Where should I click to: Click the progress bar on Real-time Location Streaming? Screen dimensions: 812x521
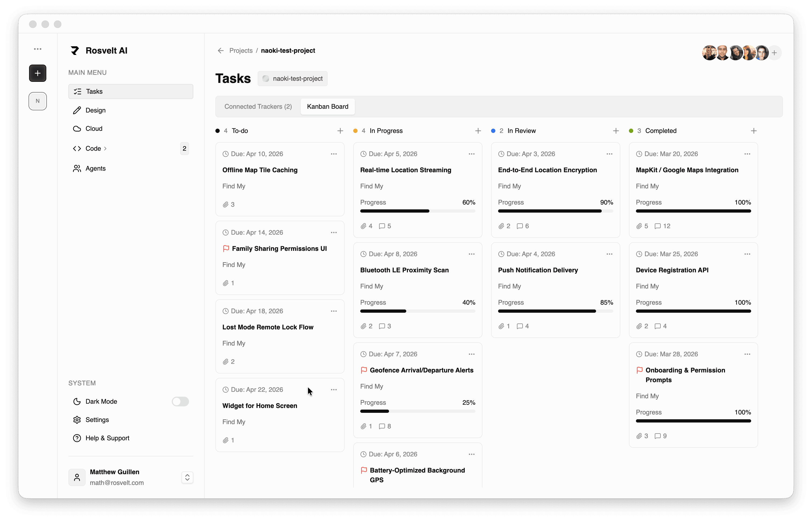click(417, 211)
